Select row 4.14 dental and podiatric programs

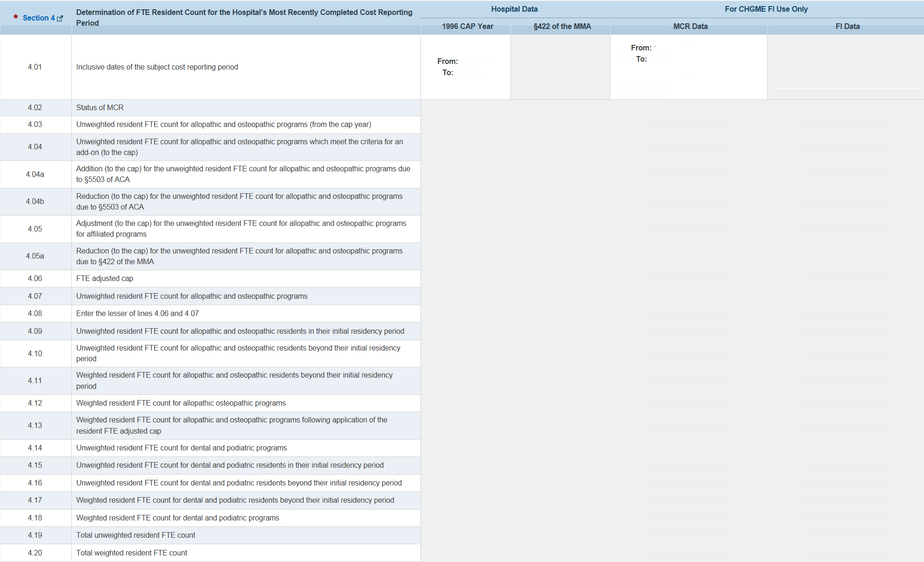click(181, 448)
